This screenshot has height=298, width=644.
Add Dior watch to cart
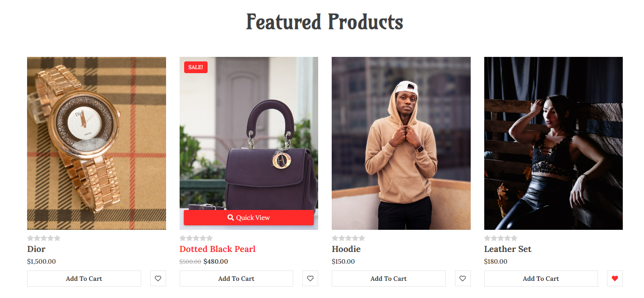[x=84, y=279]
